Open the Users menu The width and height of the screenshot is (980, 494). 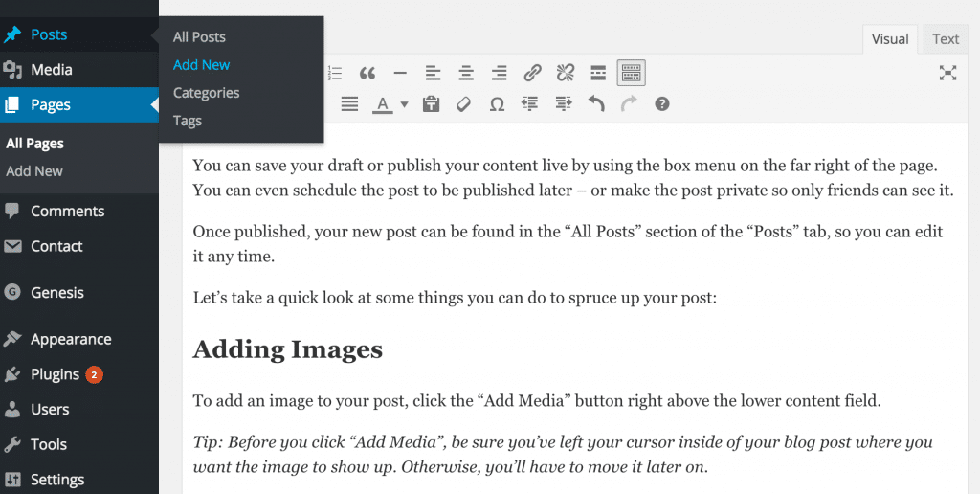pyautogui.click(x=79, y=409)
